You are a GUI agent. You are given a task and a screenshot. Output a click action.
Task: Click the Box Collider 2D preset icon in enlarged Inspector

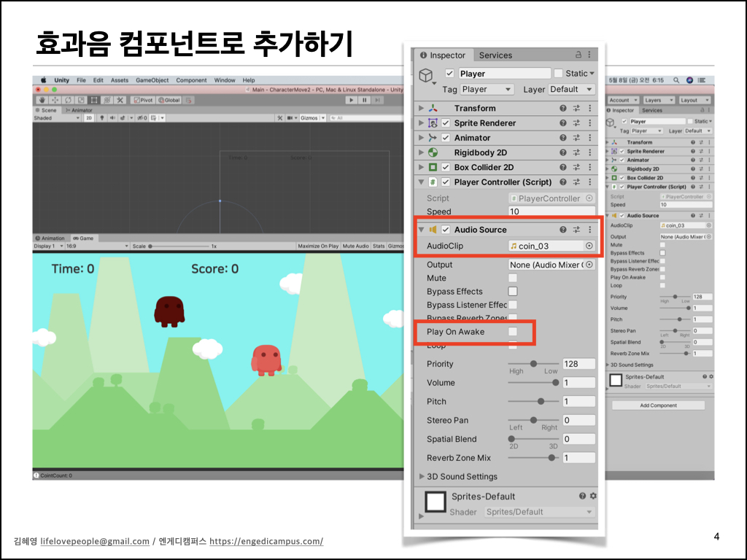(576, 167)
